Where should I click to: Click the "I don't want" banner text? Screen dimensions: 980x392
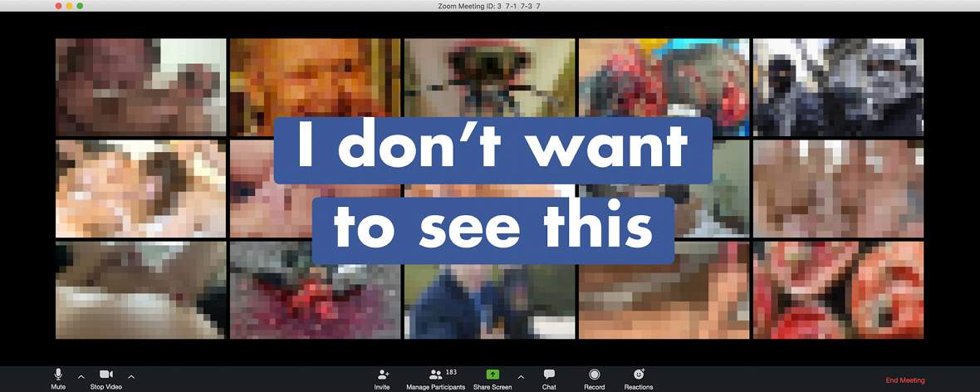[493, 150]
